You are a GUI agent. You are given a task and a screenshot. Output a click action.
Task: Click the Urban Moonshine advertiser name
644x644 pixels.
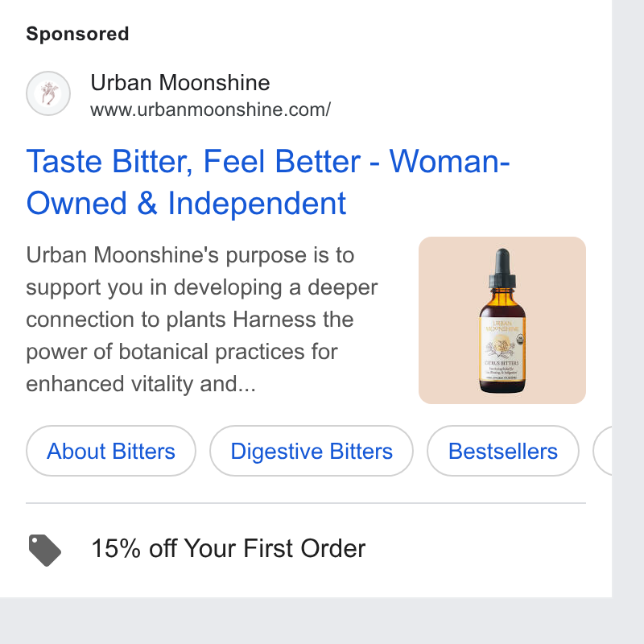pyautogui.click(x=180, y=82)
